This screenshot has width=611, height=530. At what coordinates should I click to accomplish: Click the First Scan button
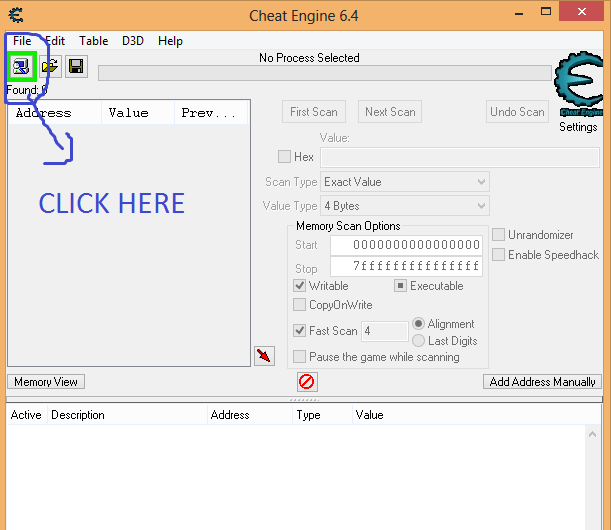point(314,112)
